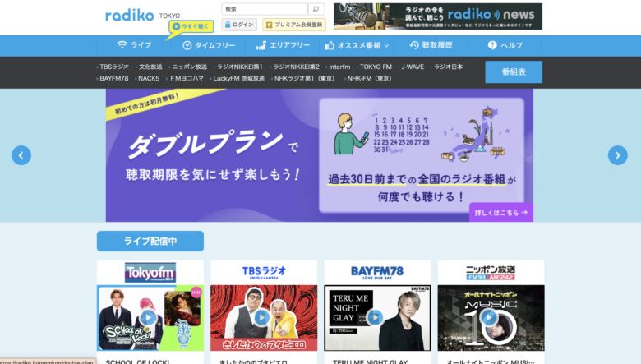
Task: Go to previous carousel slide
Action: [x=21, y=155]
